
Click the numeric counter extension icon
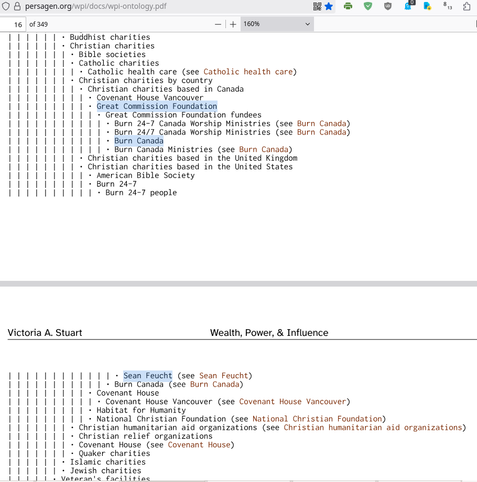pos(447,6)
